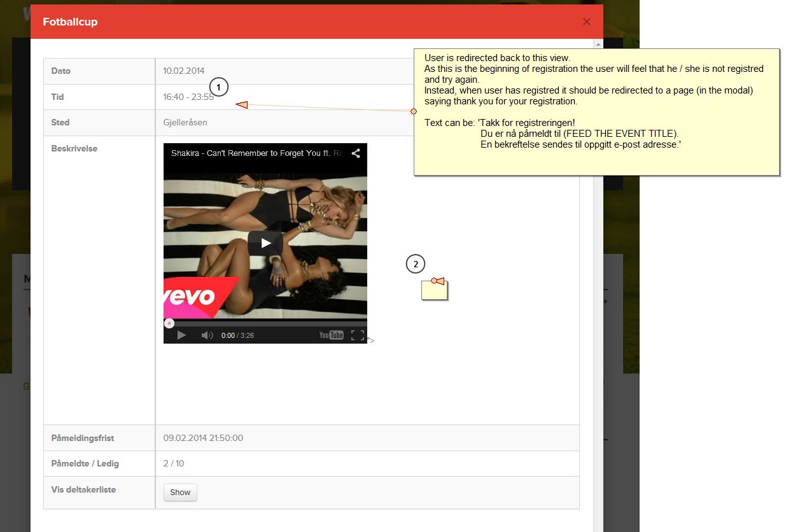
Task: Close the Fotballcup modal with the X
Action: coord(586,22)
